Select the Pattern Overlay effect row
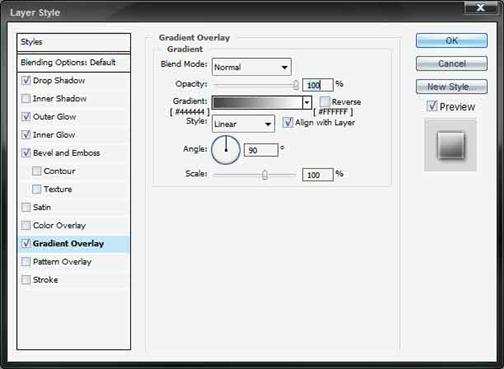The width and height of the screenshot is (504, 369). click(73, 262)
